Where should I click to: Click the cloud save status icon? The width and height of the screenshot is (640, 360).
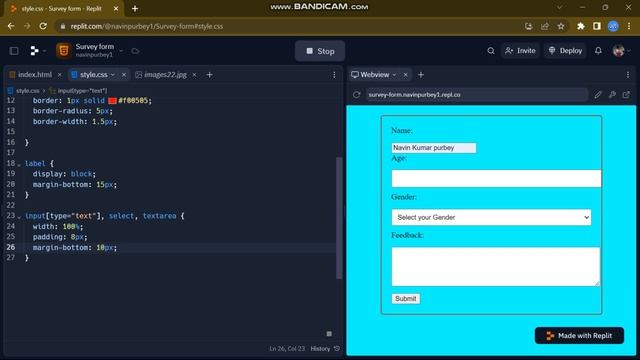point(136,51)
